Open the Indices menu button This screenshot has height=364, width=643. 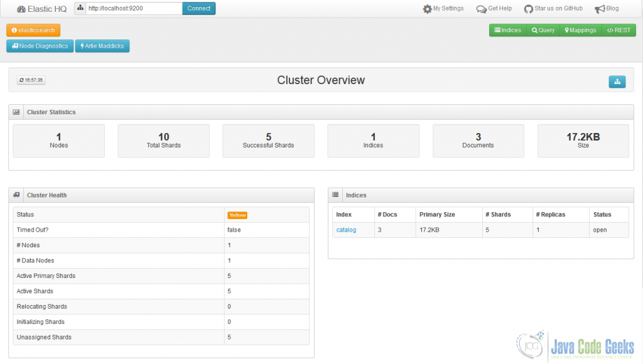(507, 30)
